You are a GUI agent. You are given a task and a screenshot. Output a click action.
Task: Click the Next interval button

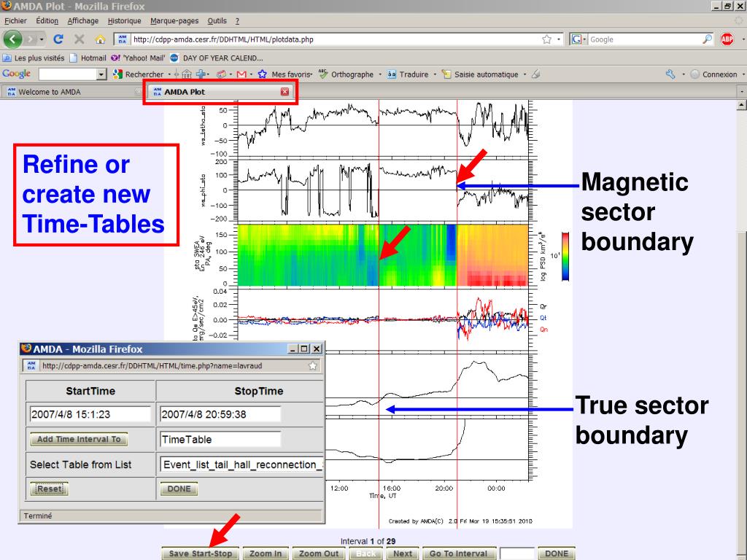403,553
